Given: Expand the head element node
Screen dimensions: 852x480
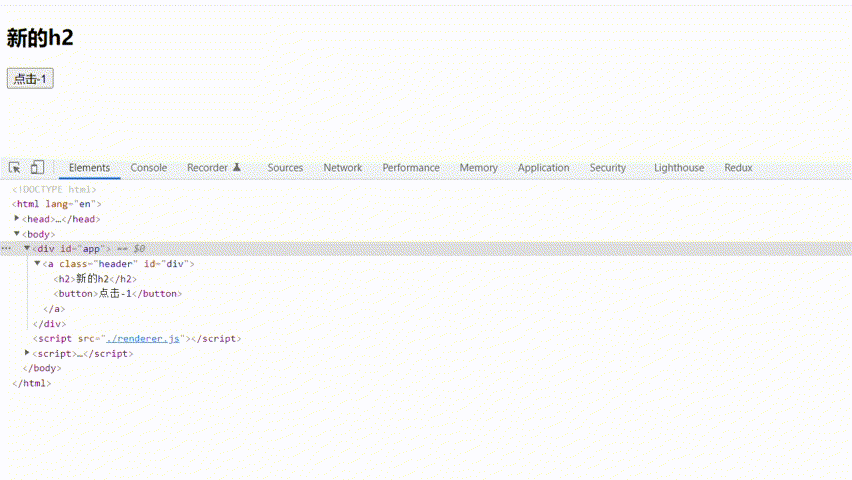Looking at the screenshot, I should 17,219.
